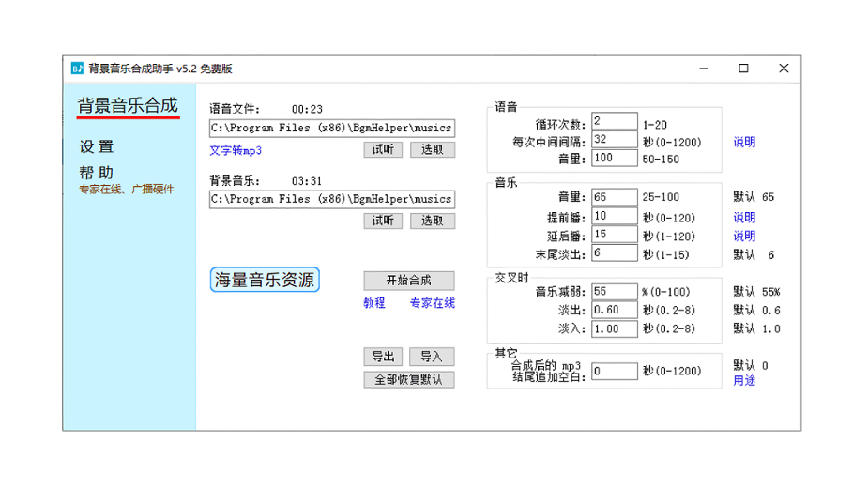Click 试听 button for the voice file
868x488 pixels.
pos(383,149)
